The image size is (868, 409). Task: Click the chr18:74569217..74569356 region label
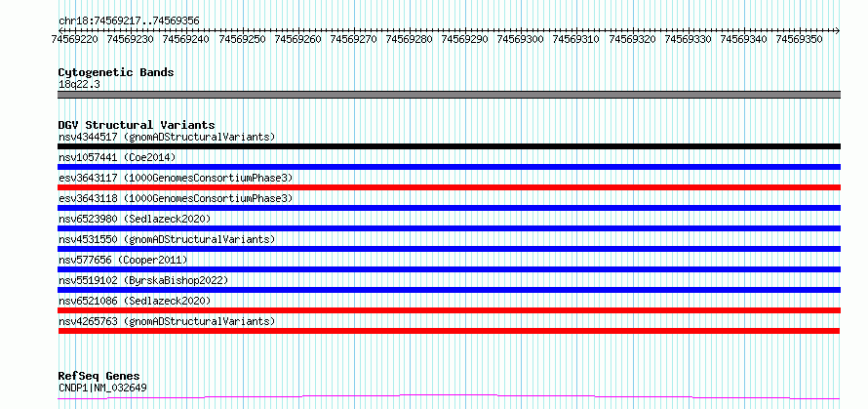(x=129, y=21)
